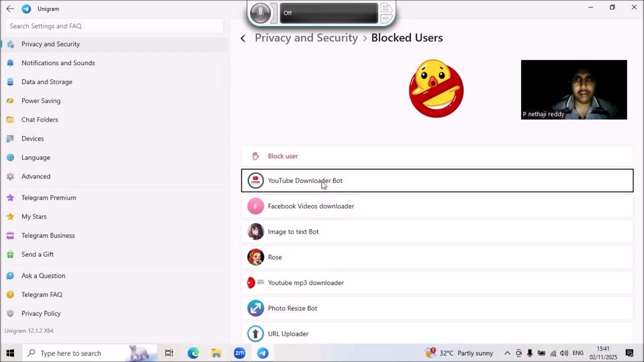
Task: Select the Image to text Bot entry
Action: click(437, 232)
